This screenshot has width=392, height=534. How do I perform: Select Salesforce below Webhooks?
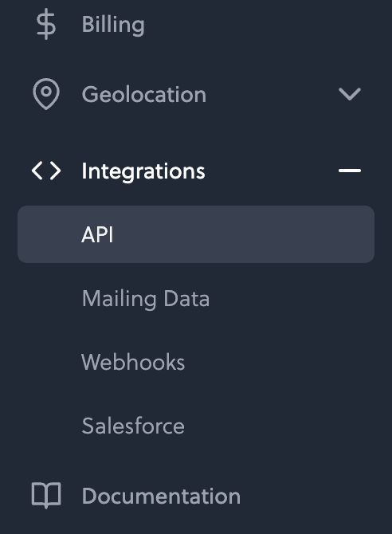pyautogui.click(x=133, y=426)
